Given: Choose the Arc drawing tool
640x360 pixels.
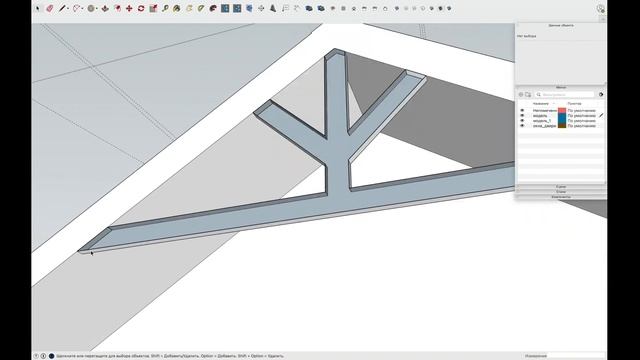Looking at the screenshot, I should tap(76, 8).
